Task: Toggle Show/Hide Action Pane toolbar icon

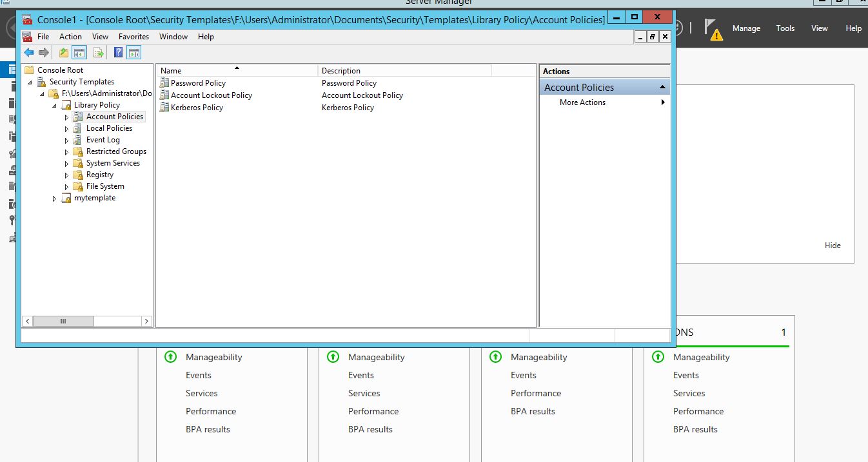Action: pos(134,53)
